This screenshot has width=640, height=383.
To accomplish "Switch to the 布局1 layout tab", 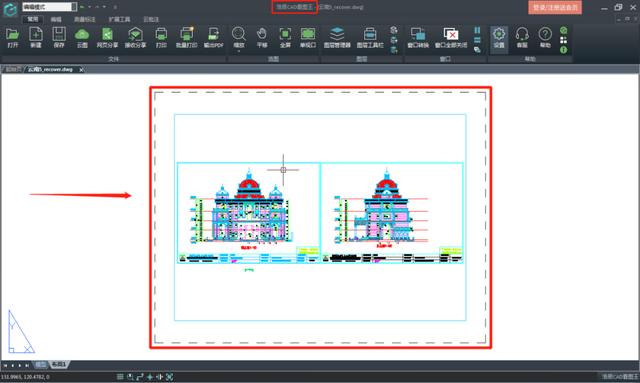I will coord(59,364).
